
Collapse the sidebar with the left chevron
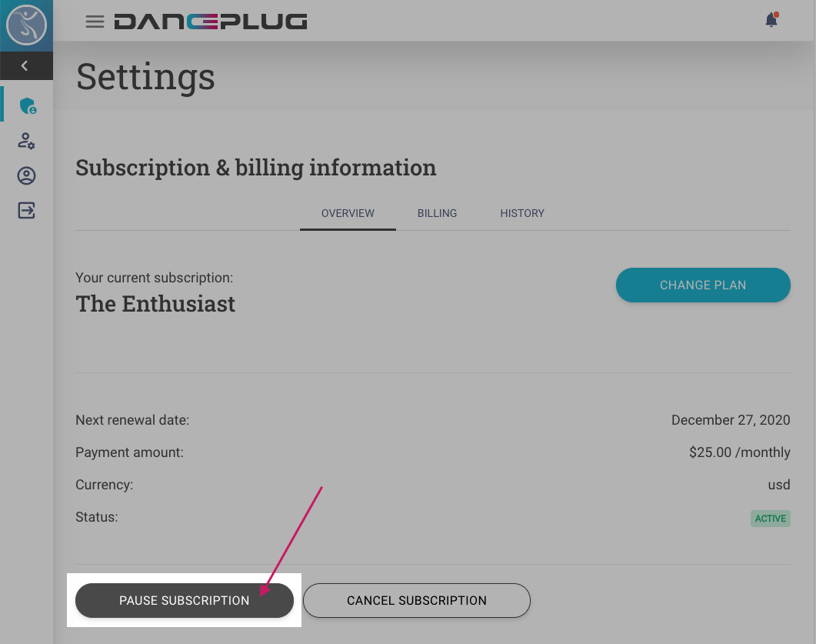coord(26,66)
